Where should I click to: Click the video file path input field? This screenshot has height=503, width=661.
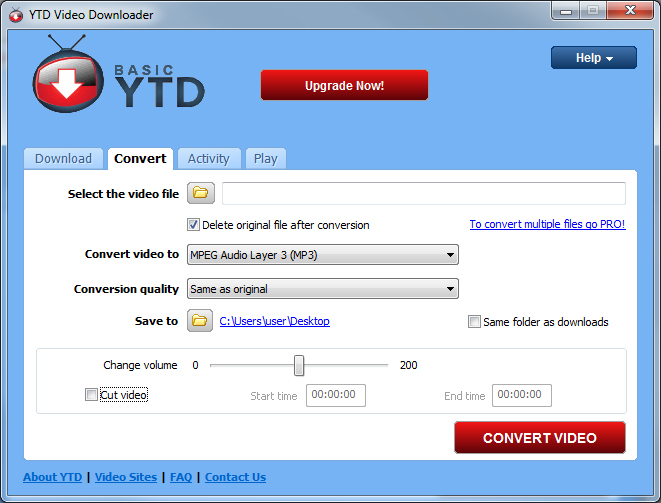pos(424,194)
